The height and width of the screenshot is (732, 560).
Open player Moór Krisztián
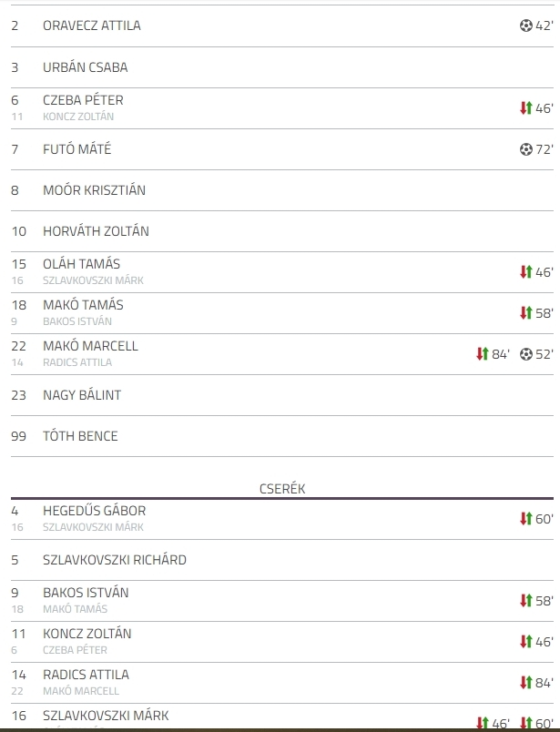[95, 190]
